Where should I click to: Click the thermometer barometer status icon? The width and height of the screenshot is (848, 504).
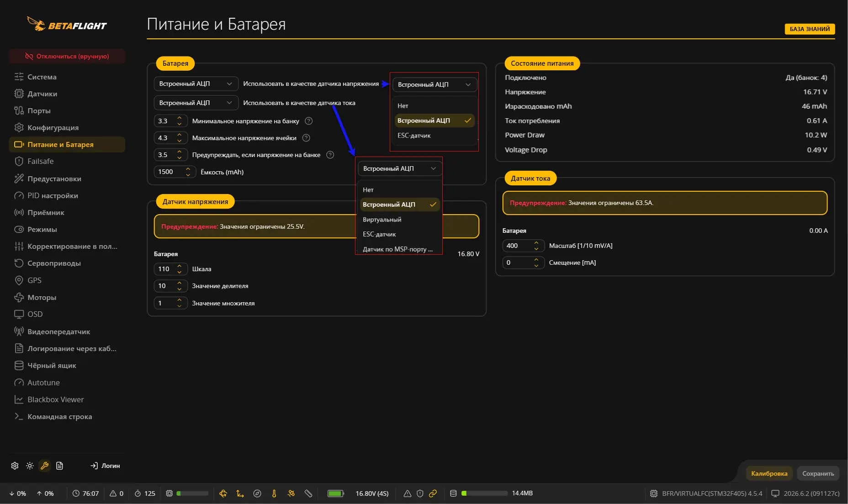coord(274,493)
